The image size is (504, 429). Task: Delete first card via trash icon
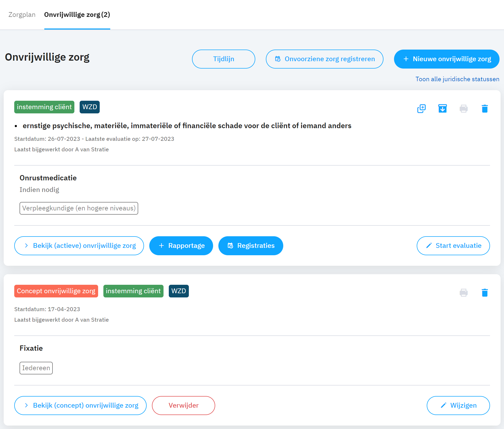point(485,108)
